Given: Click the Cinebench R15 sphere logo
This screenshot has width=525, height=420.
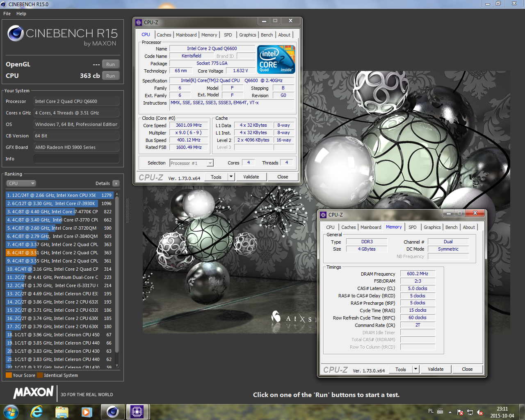Looking at the screenshot, I should tap(16, 33).
